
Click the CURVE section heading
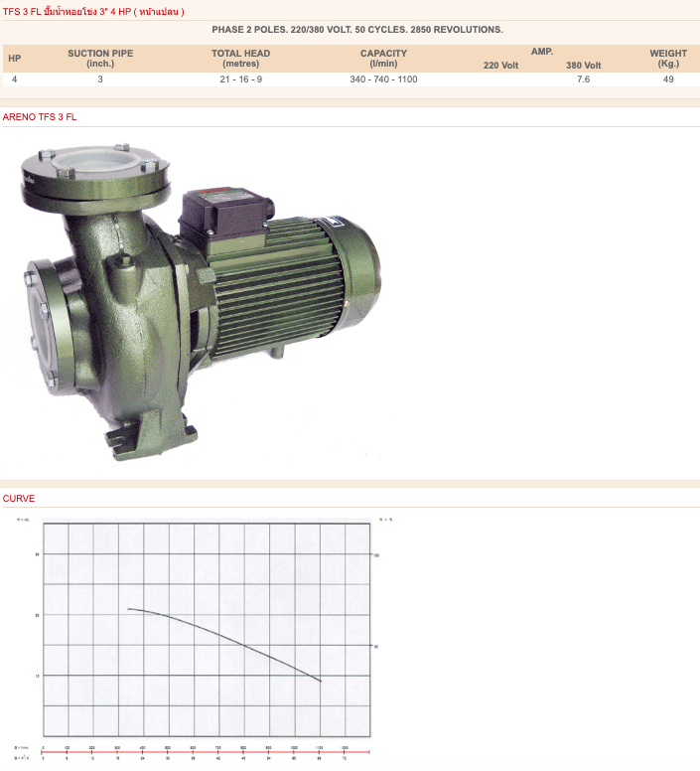19,498
